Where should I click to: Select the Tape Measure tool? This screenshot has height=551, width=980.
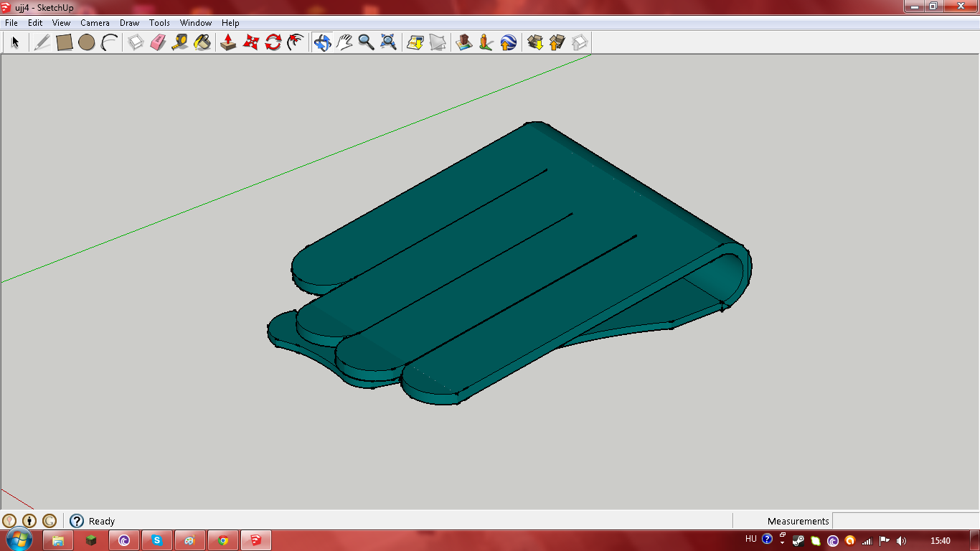(x=180, y=42)
